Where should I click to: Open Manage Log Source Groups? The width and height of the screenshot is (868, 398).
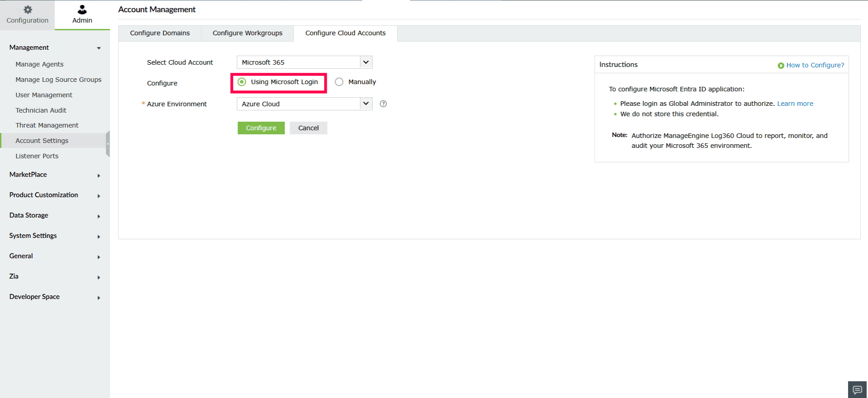click(x=58, y=80)
